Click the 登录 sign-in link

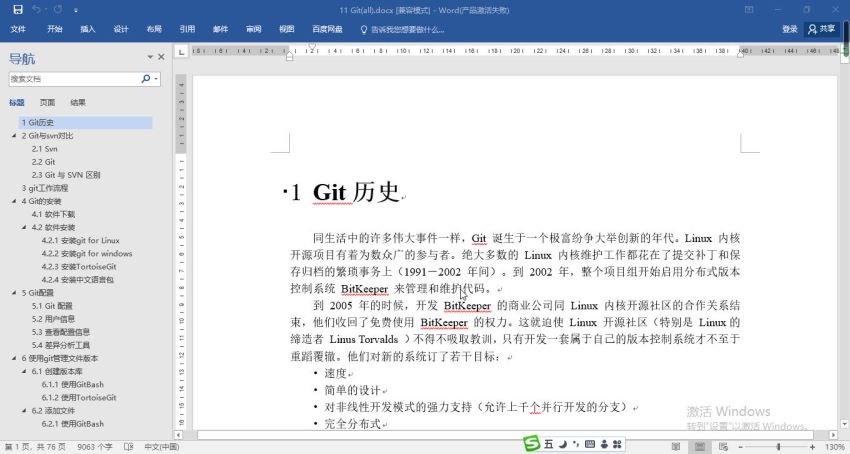tap(790, 29)
